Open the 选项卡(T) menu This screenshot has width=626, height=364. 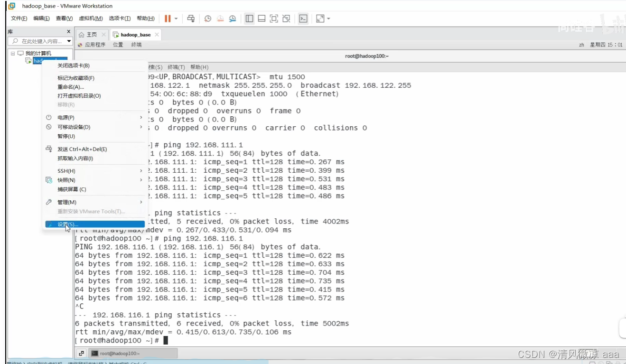click(120, 19)
